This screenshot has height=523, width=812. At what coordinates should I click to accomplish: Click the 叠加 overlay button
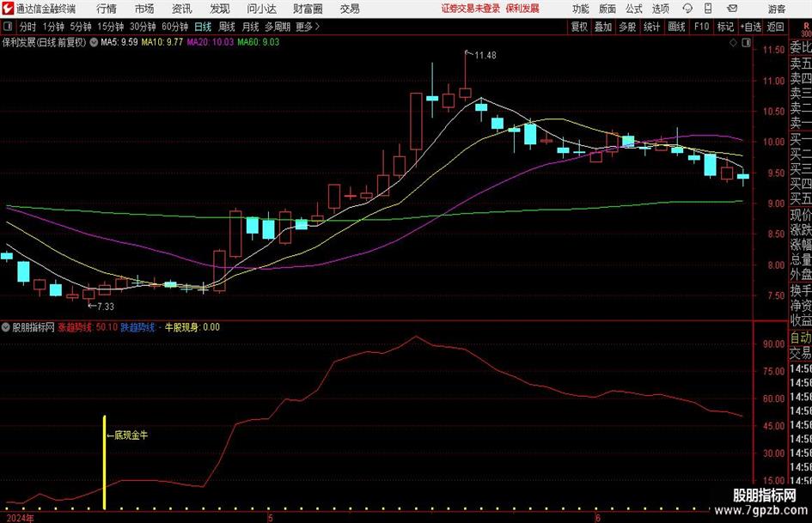pyautogui.click(x=603, y=27)
